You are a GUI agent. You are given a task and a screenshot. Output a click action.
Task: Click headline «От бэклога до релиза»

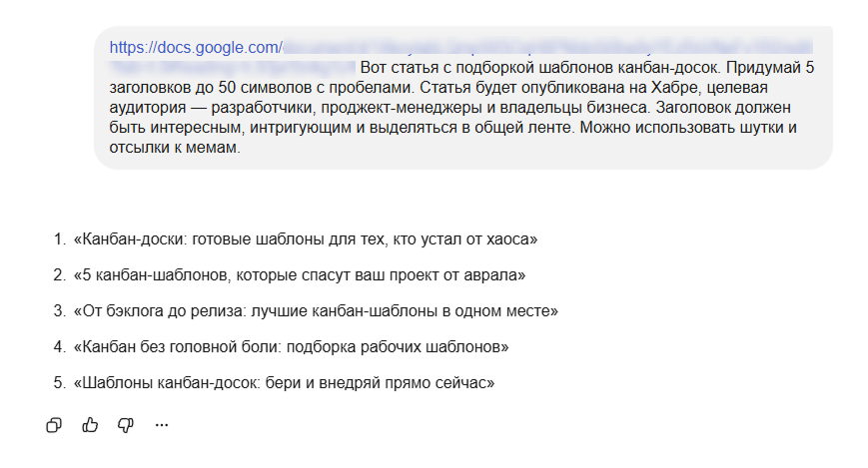315,311
